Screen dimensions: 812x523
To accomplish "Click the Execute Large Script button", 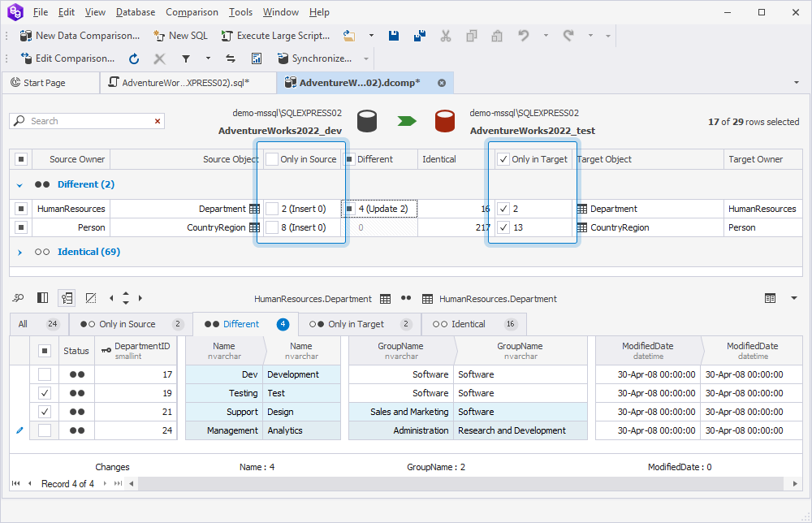I will 274,36.
